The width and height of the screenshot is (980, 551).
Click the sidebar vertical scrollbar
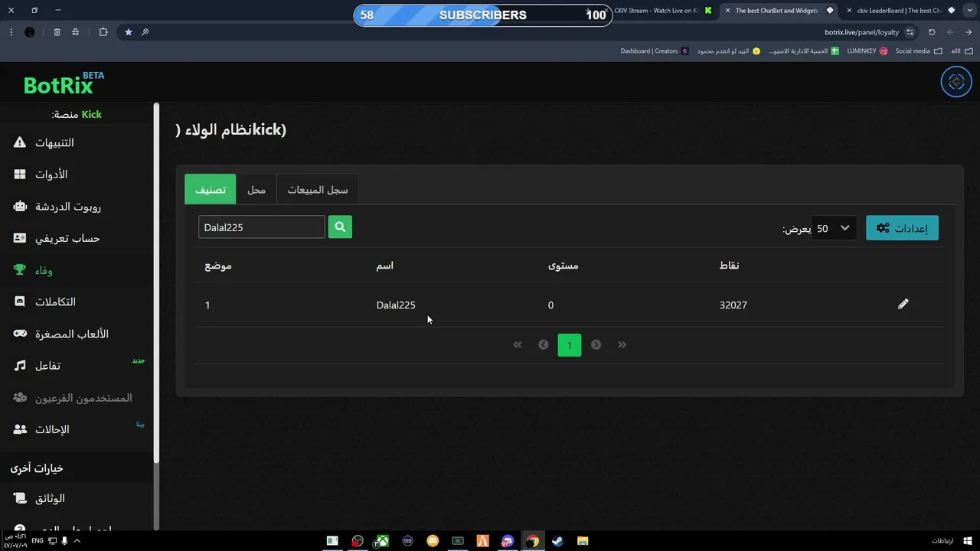pos(156,283)
